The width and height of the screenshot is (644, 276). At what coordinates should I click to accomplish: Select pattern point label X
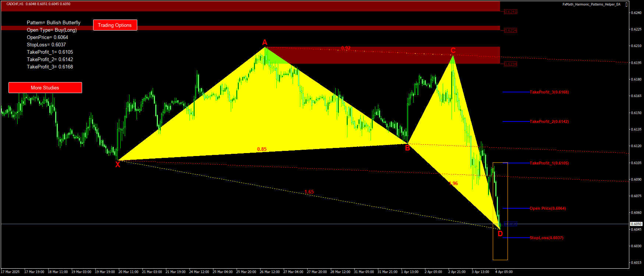(118, 165)
